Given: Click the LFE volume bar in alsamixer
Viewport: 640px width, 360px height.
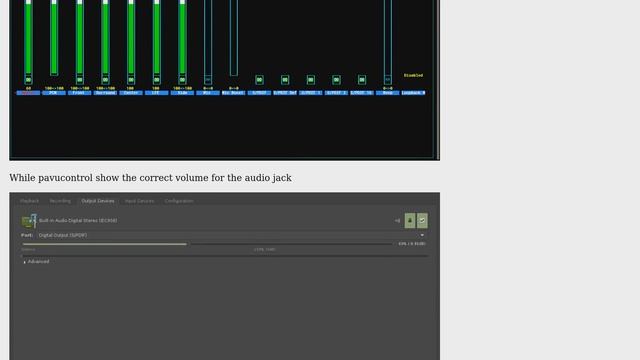Looking at the screenshot, I should 157,38.
